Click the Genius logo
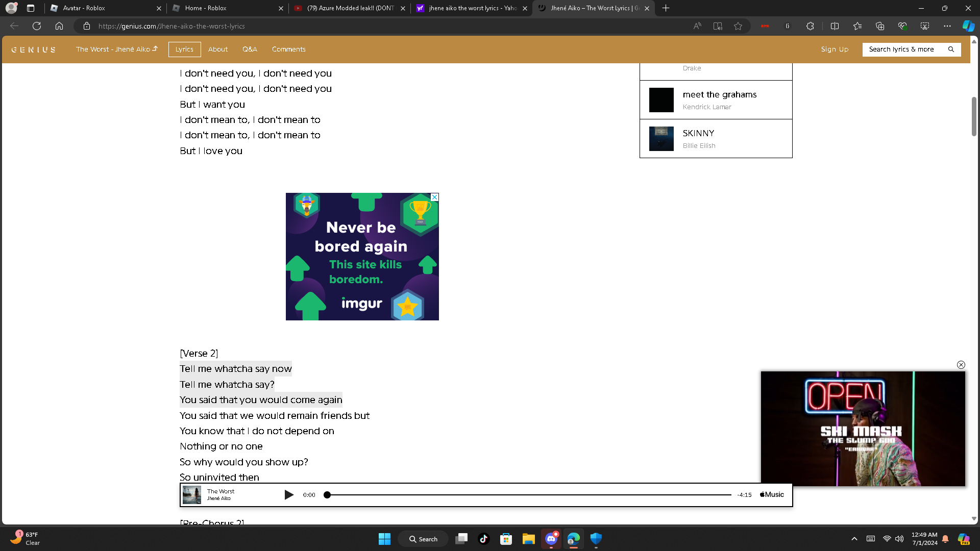The image size is (980, 551). click(34, 49)
